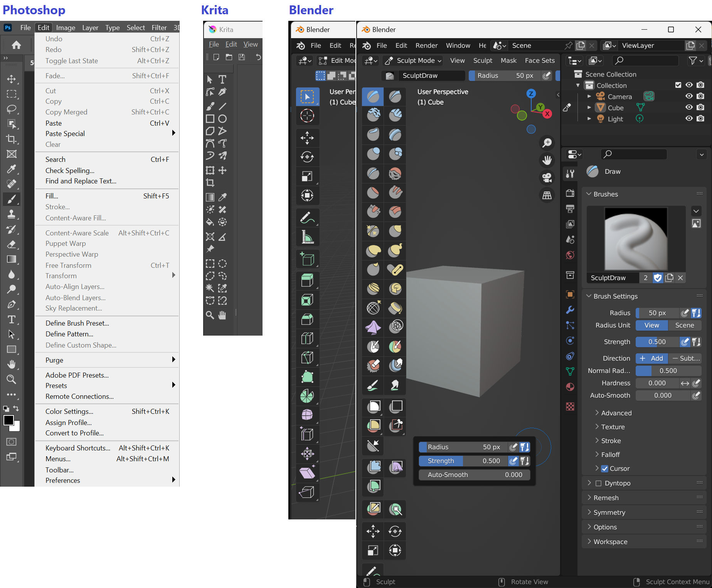712x588 pixels.
Task: Open the Render menu in Blender
Action: (426, 45)
